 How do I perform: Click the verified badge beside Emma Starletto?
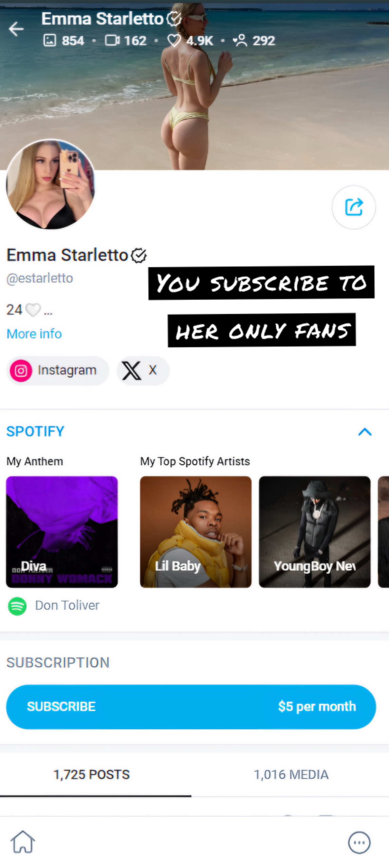coord(139,255)
